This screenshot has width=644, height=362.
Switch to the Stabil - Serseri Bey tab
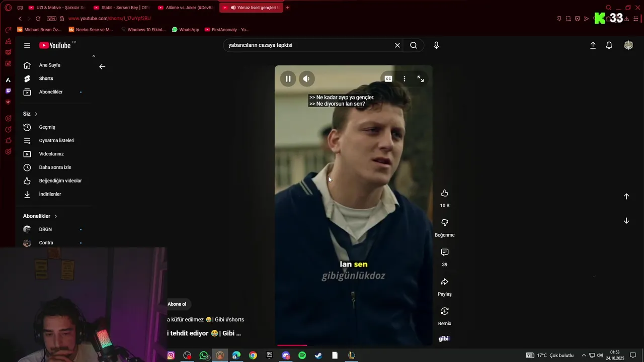click(122, 8)
